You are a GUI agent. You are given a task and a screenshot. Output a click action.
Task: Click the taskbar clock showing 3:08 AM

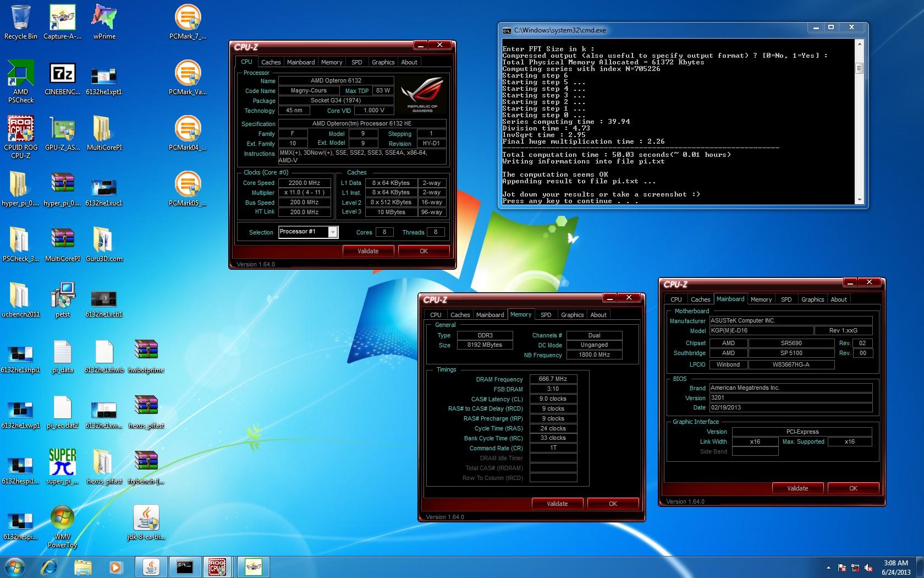[896, 567]
